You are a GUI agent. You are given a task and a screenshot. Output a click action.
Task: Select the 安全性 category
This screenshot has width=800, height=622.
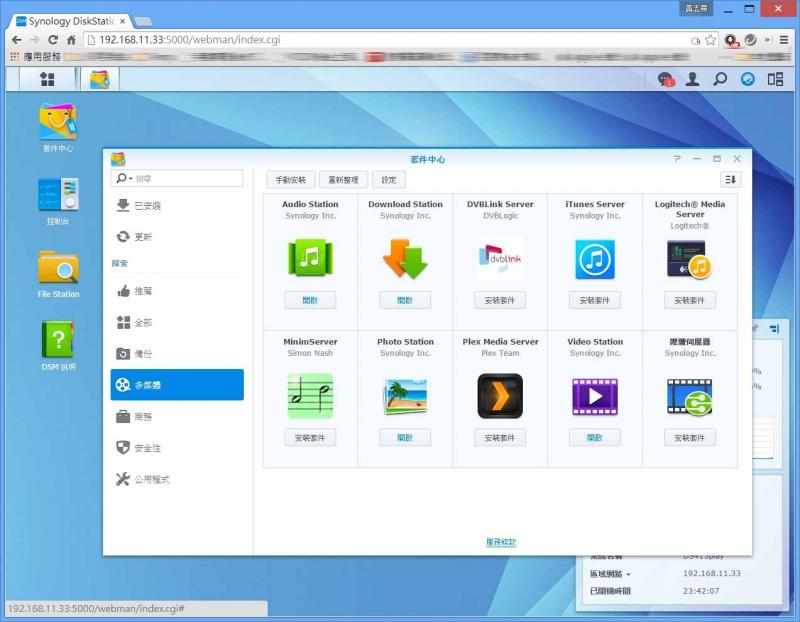177,448
